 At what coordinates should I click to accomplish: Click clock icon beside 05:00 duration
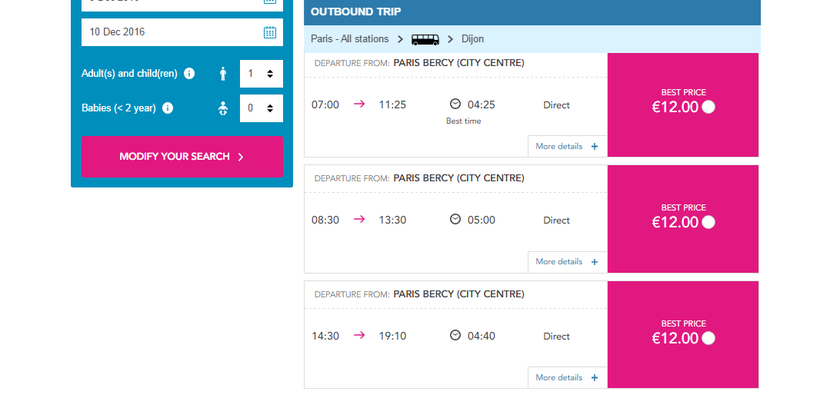click(455, 219)
